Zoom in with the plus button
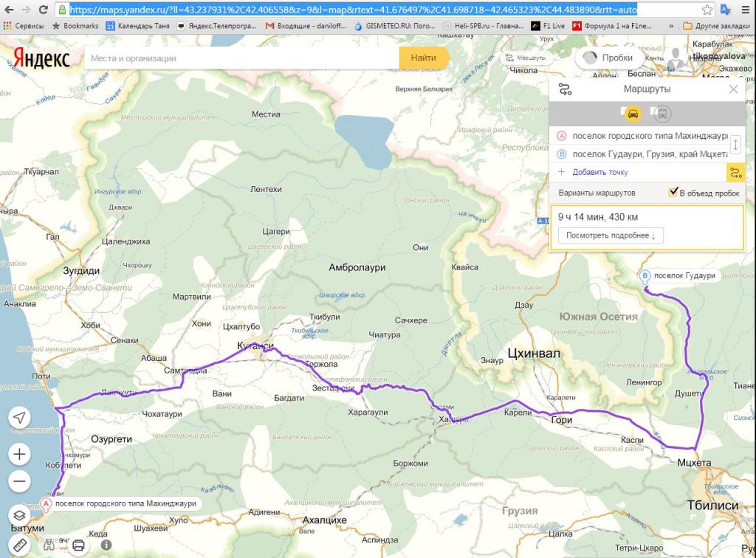The image size is (756, 558). point(19,454)
